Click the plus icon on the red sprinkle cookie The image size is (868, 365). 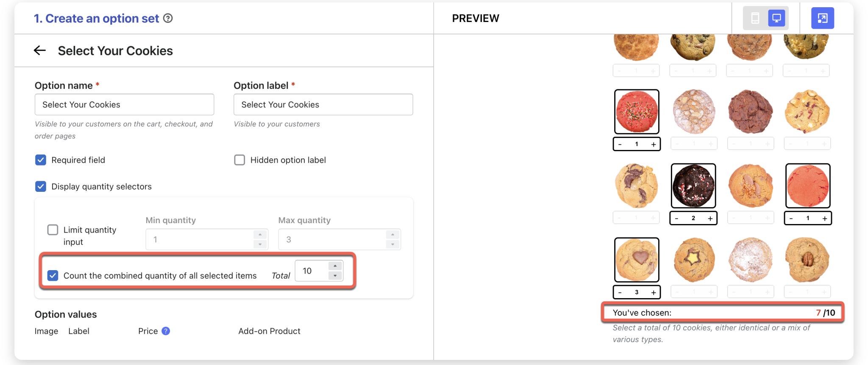[x=653, y=144]
